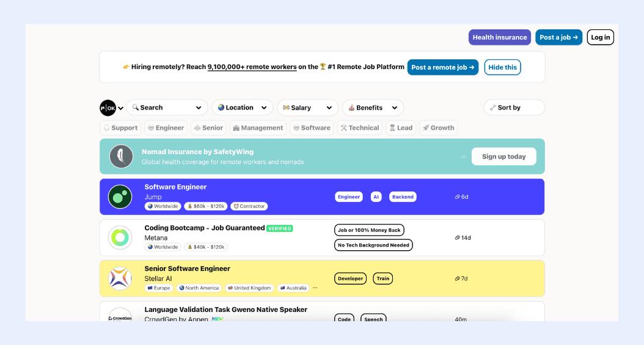Click the Worldwide tag on Jump job
644x345 pixels.
coord(163,206)
